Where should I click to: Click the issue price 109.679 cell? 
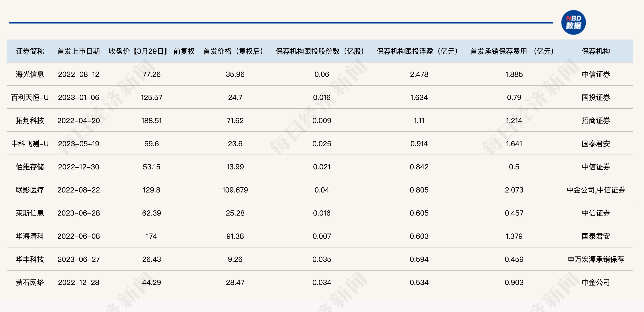(x=235, y=190)
